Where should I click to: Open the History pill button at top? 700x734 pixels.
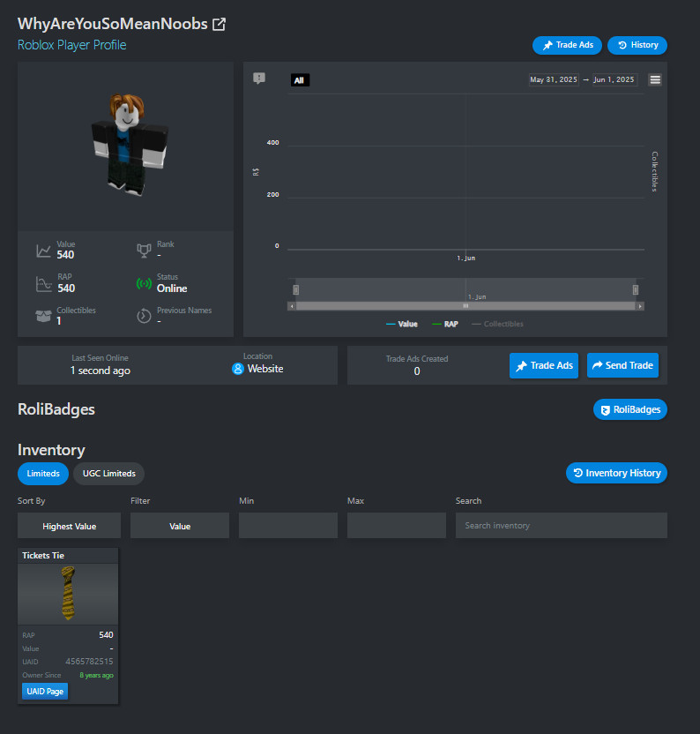[637, 45]
